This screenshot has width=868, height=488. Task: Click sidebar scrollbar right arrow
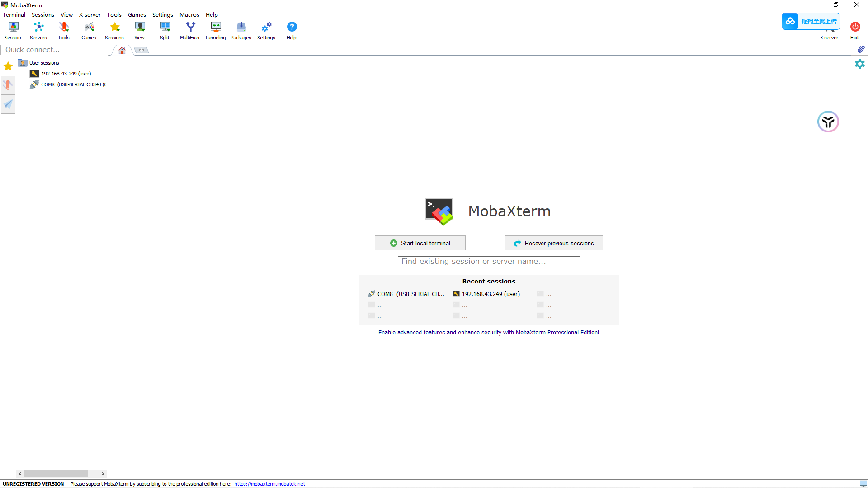103,474
